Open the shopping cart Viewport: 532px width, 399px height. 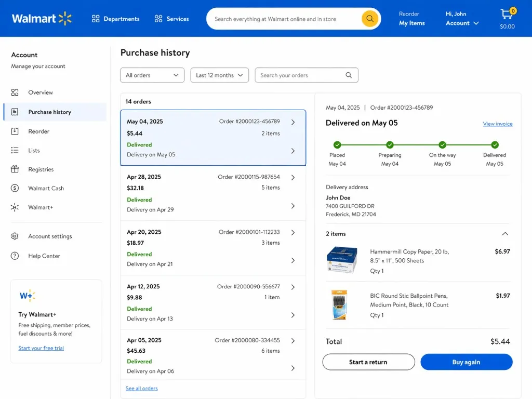point(507,15)
